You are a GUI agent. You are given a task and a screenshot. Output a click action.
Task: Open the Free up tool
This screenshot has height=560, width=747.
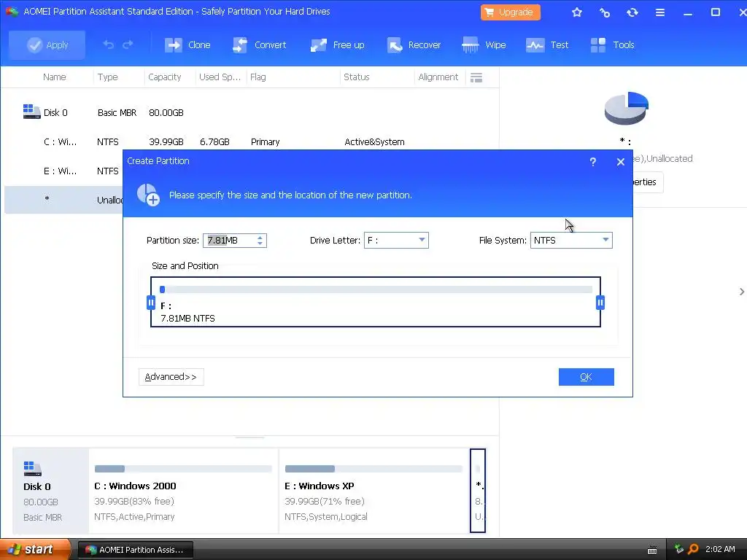tap(337, 44)
